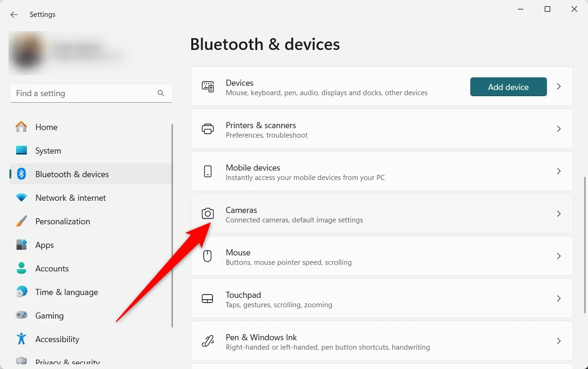
Task: Click the Find a setting search box
Action: pos(91,93)
